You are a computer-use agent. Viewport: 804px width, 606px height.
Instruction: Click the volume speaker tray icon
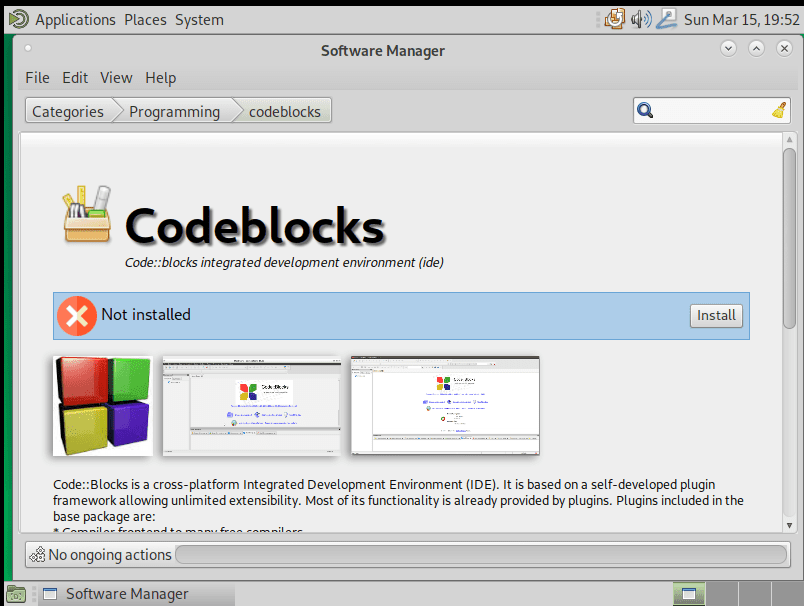pos(641,19)
